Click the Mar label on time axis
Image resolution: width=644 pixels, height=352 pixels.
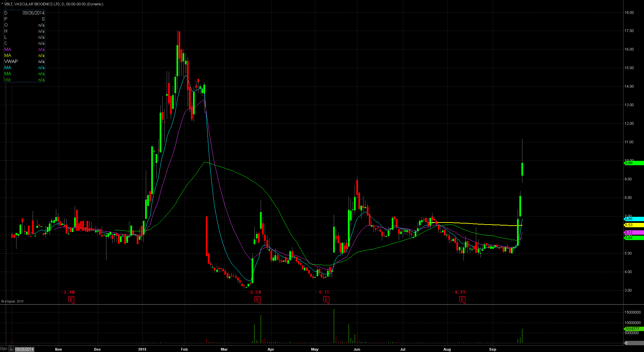click(224, 349)
